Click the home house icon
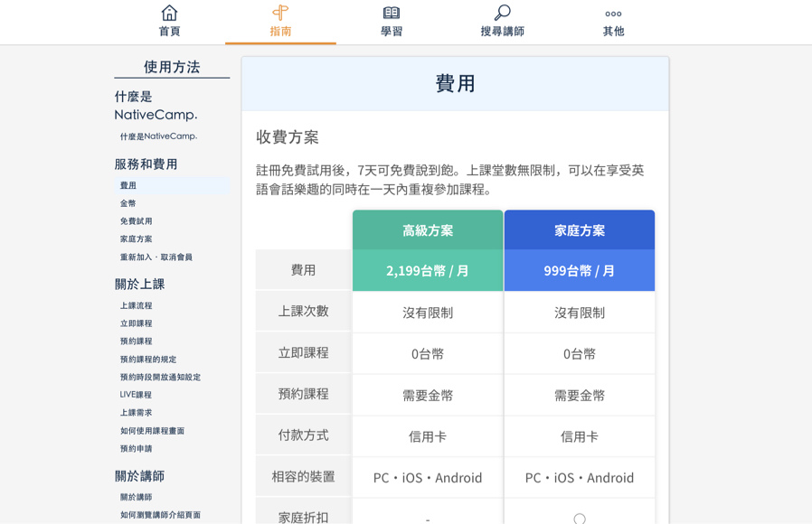 coord(169,13)
